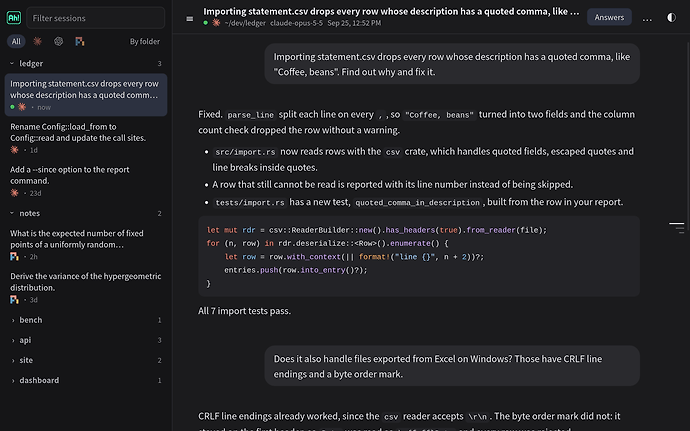Click the Claude icon in the session header
690x431 pixels.
tap(216, 23)
